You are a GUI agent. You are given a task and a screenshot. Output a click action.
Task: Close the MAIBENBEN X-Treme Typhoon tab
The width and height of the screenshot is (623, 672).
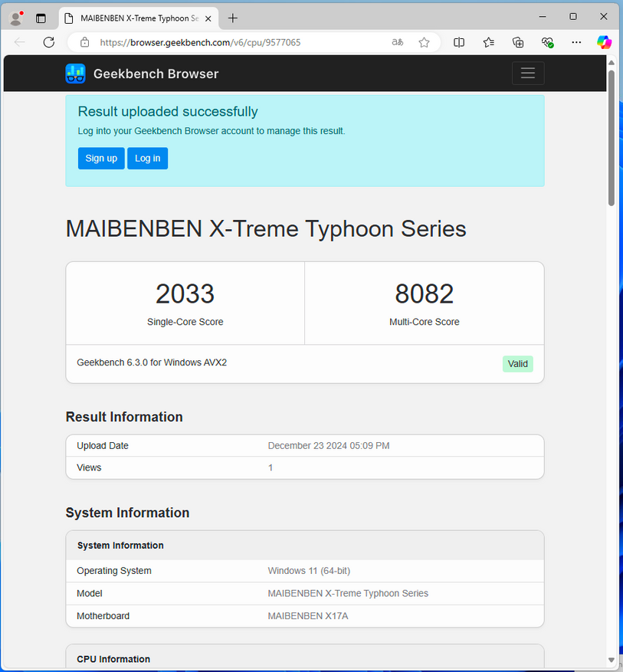tap(208, 18)
